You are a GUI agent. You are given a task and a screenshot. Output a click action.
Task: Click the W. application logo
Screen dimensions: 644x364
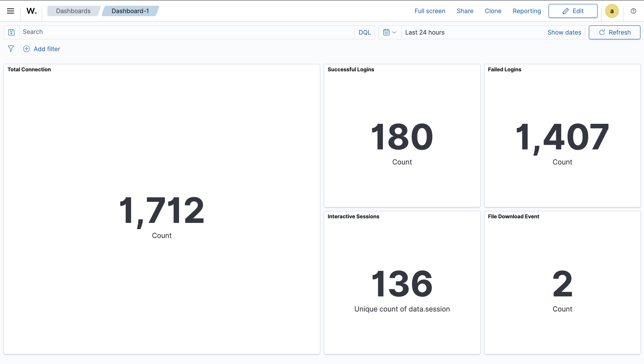pos(31,11)
